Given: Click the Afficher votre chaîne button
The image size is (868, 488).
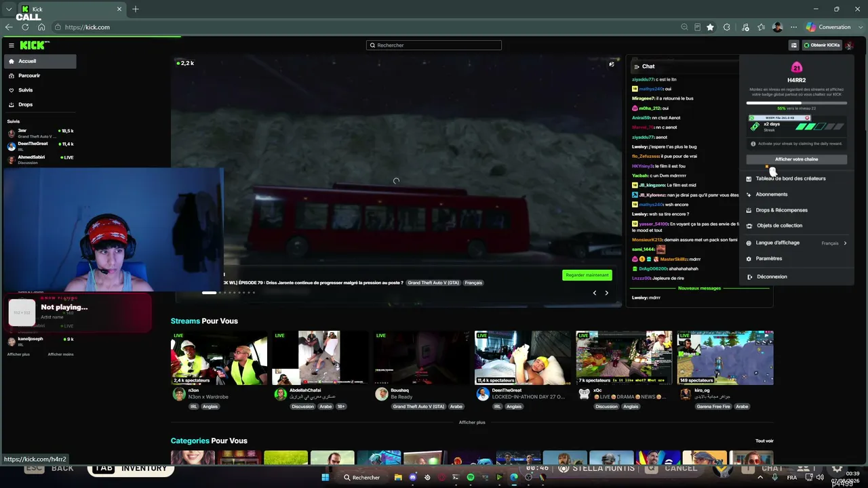Looking at the screenshot, I should [x=797, y=159].
